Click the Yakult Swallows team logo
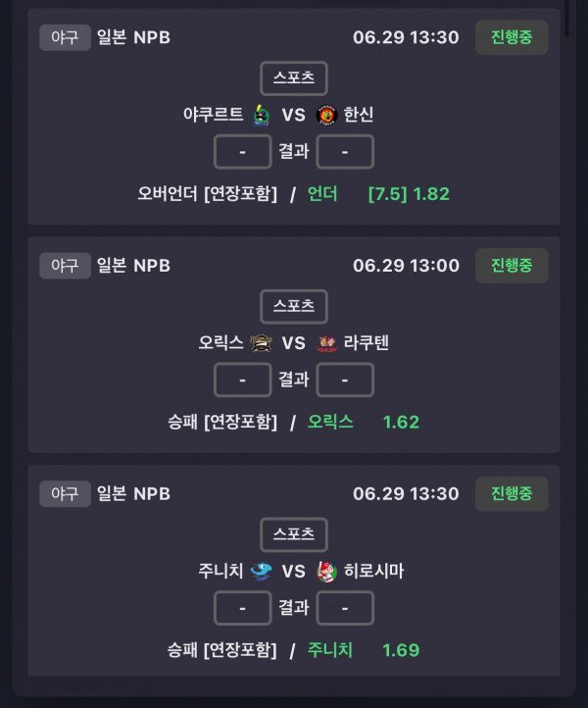Screen dimensions: 588x708 click(x=262, y=115)
